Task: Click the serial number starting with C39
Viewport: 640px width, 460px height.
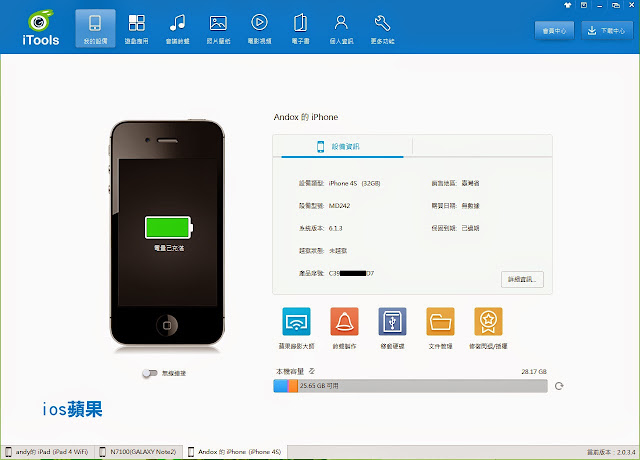Action: pos(351,273)
